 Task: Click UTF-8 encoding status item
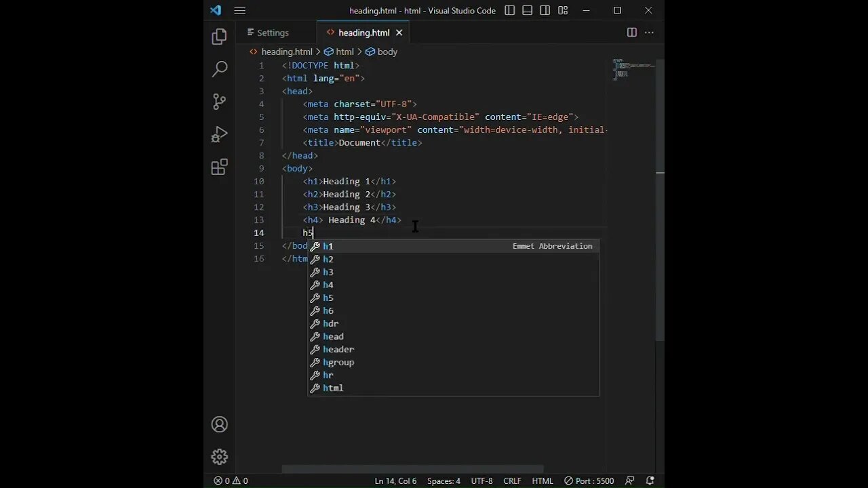[x=481, y=481]
